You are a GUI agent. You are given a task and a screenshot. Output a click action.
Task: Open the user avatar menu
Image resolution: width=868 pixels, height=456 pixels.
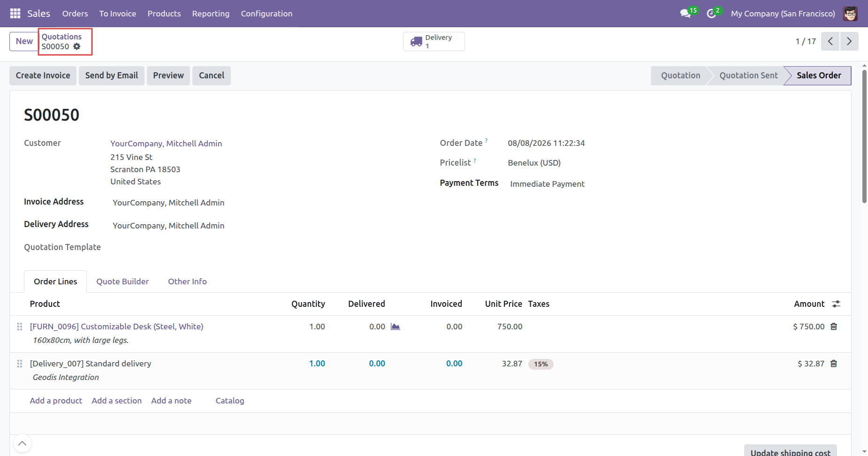click(850, 14)
